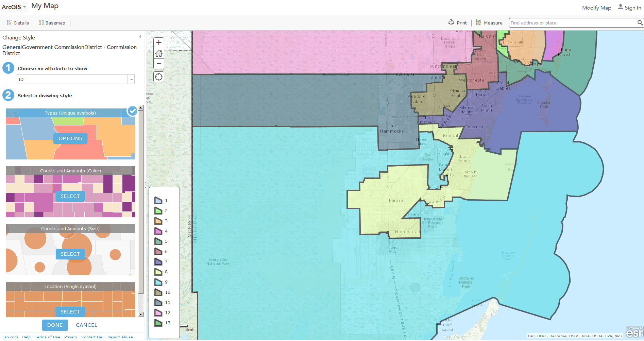Image resolution: width=644 pixels, height=341 pixels.
Task: Click the style list scroll up arrow
Action: coord(141,108)
